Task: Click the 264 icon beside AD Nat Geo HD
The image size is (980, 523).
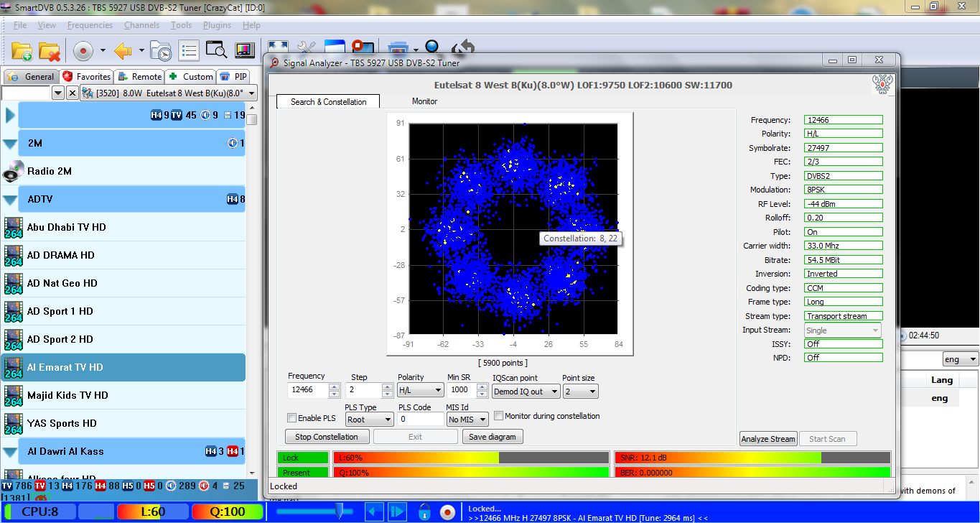Action: click(13, 283)
